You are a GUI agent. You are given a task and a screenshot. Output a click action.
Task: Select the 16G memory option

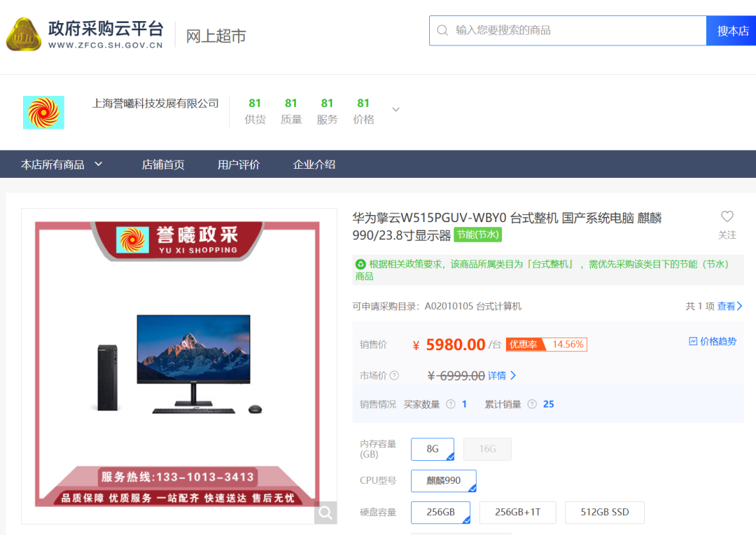pos(487,449)
